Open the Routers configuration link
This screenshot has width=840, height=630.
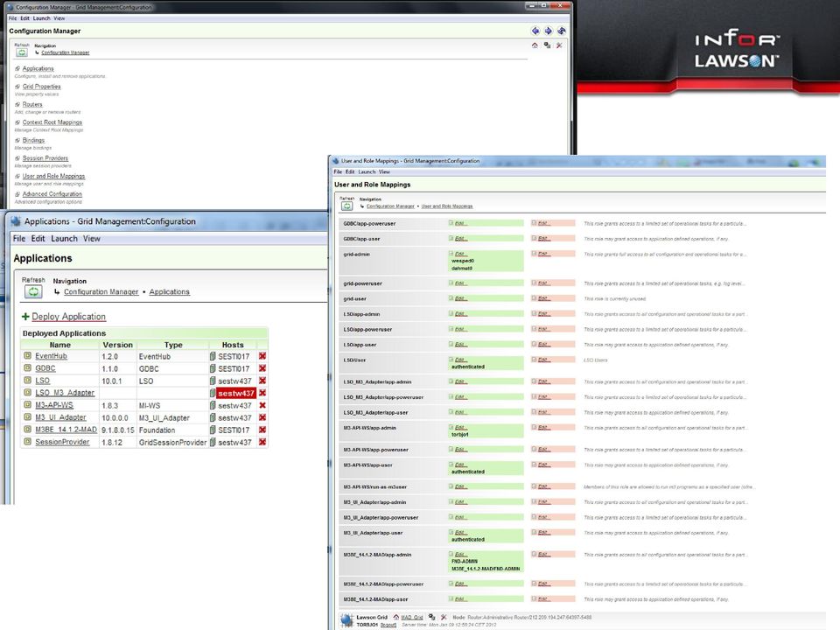pos(32,104)
